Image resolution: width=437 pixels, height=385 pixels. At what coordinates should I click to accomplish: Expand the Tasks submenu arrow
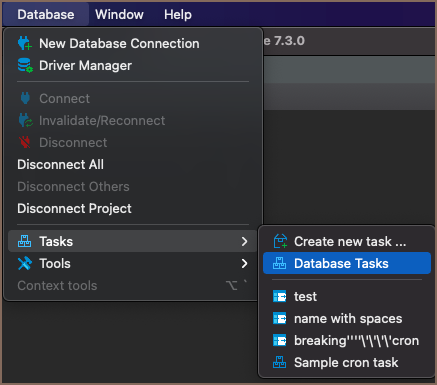click(244, 241)
